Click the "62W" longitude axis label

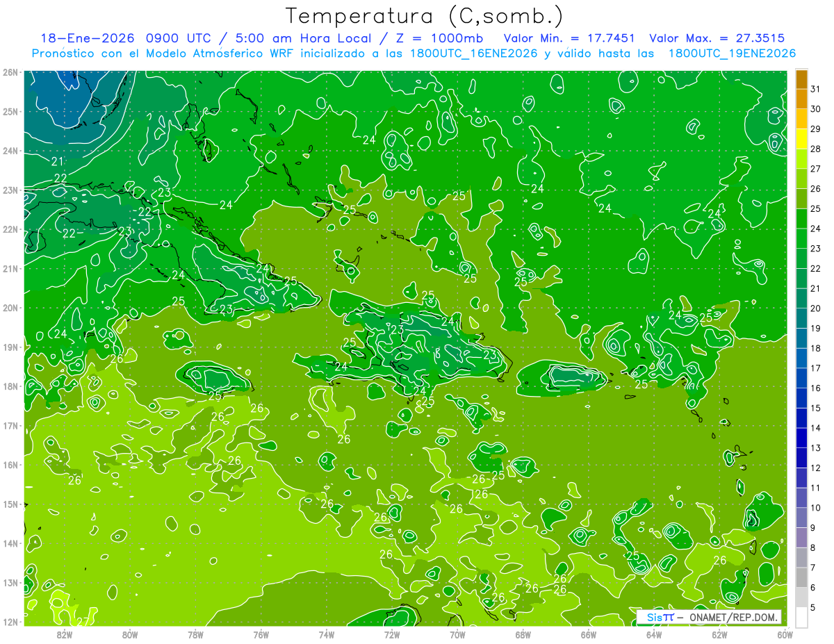(x=719, y=634)
